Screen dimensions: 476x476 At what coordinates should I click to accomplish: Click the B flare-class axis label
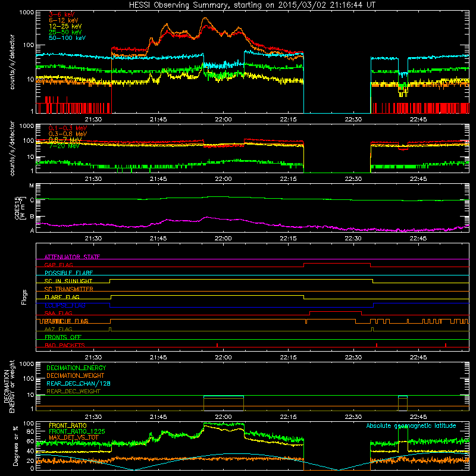pyautogui.click(x=32, y=217)
